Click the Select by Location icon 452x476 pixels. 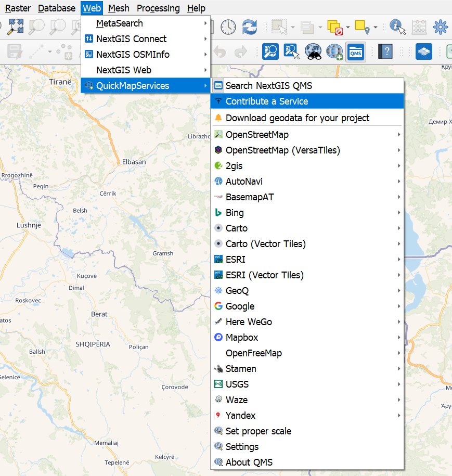click(x=362, y=27)
